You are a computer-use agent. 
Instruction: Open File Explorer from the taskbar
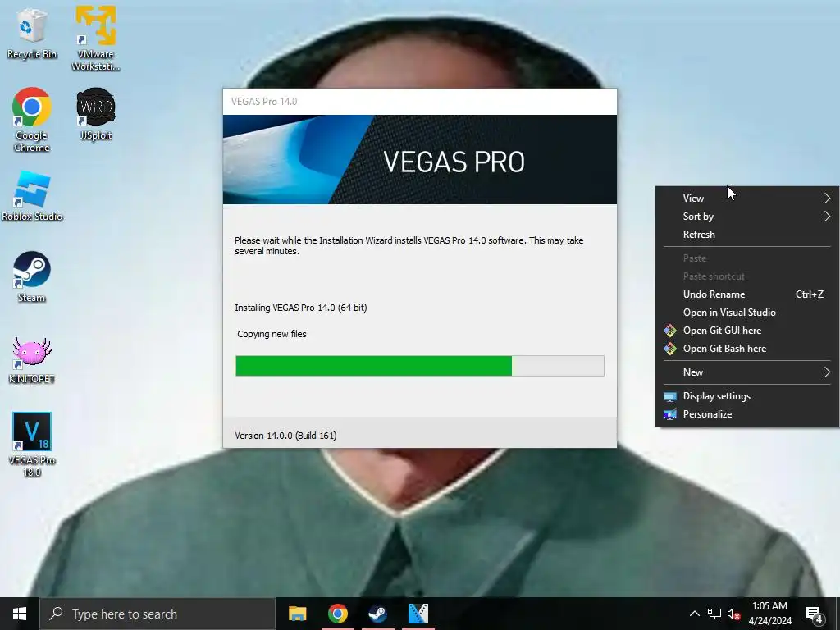click(297, 614)
